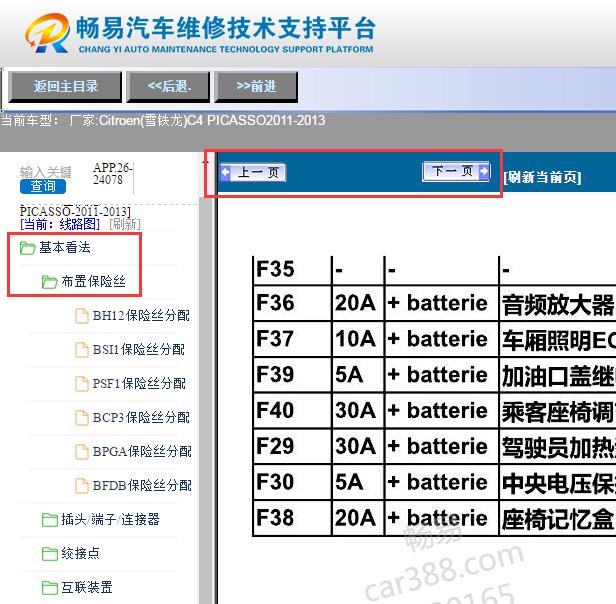This screenshot has width=616, height=604.
Task: Click the Chang Yi platform logo
Action: pyautogui.click(x=200, y=33)
